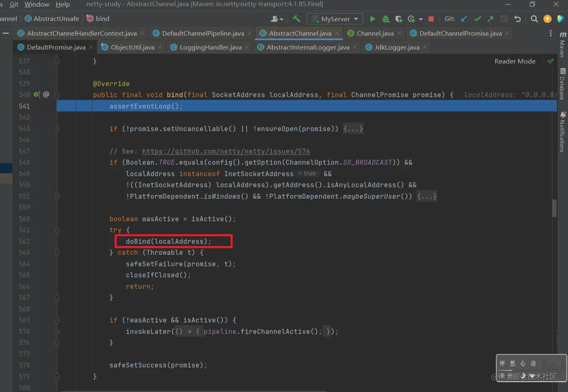Run with Coverage using the shield icon
The image size is (568, 392).
pos(398,19)
